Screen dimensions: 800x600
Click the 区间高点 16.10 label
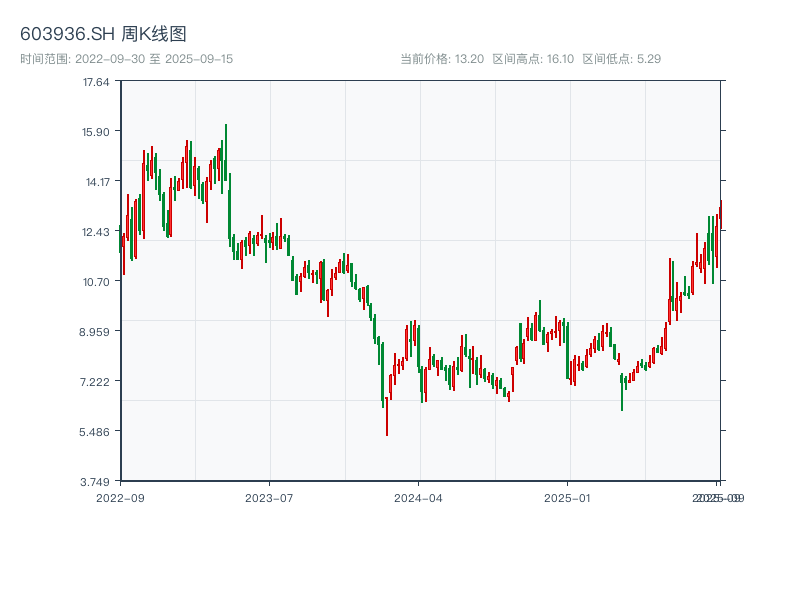pyautogui.click(x=533, y=59)
